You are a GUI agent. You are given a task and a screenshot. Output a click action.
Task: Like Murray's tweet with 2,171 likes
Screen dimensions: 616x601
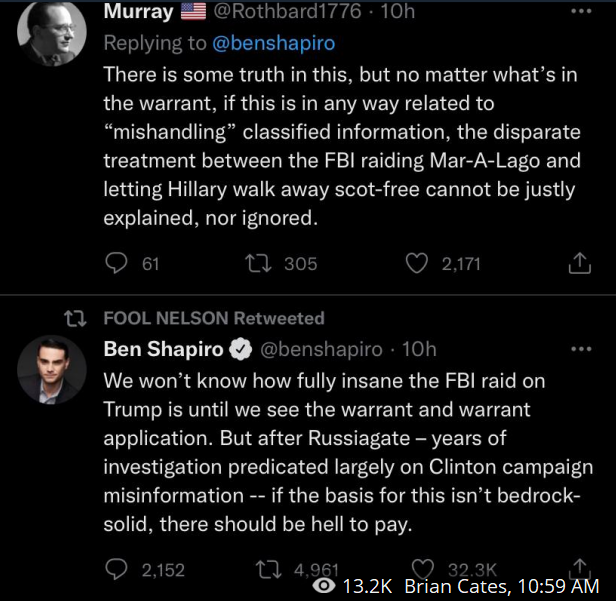pos(415,263)
